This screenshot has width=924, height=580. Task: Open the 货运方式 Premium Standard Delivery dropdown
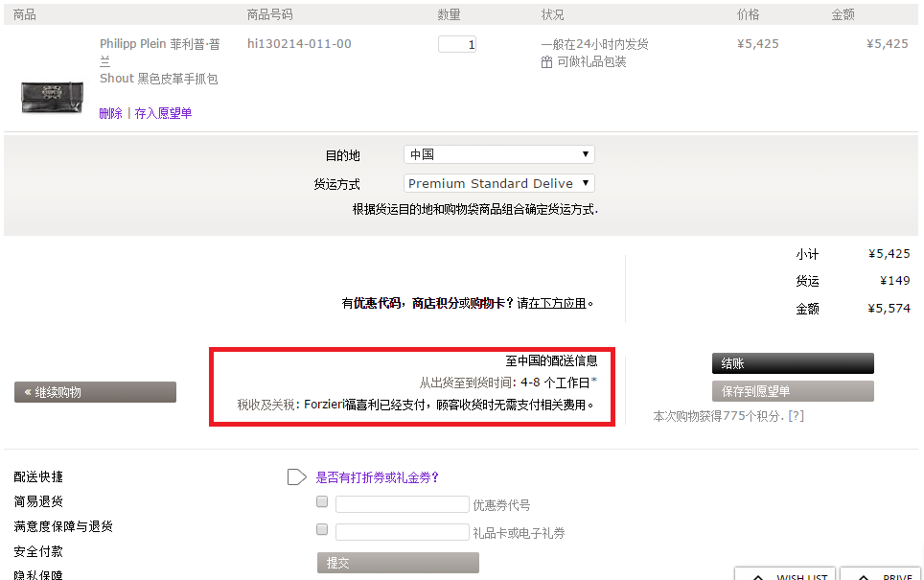[499, 183]
